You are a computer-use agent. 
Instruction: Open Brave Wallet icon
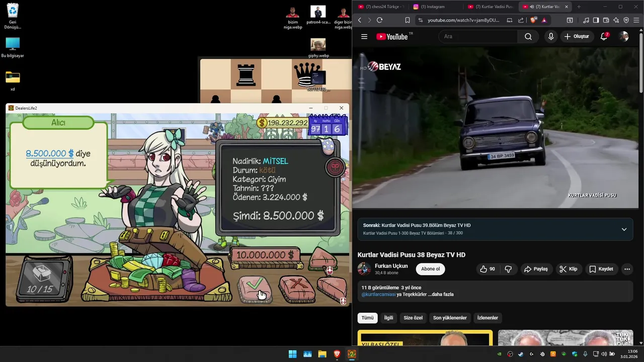pyautogui.click(x=606, y=20)
